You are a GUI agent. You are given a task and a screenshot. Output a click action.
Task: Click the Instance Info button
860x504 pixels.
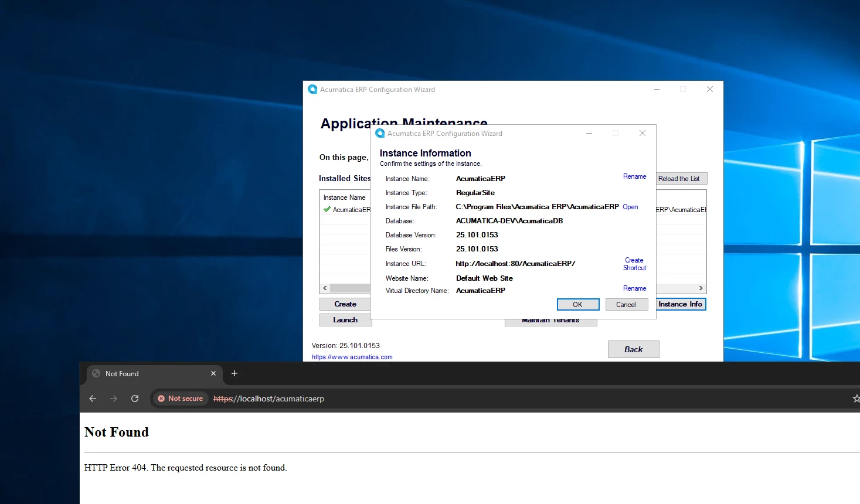pyautogui.click(x=680, y=304)
